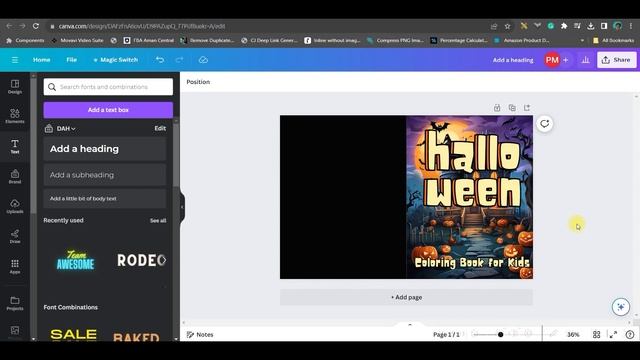Click Add a heading text style
This screenshot has width=640, height=360.
[x=105, y=149]
